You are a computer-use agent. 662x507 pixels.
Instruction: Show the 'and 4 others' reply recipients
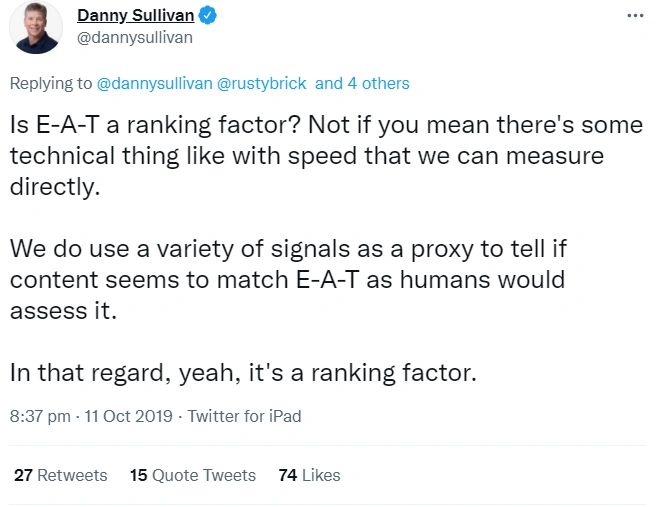(x=362, y=83)
